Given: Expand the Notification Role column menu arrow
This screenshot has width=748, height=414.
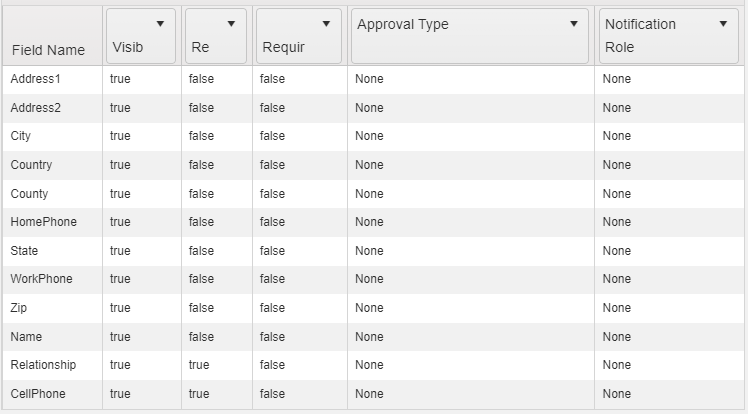Looking at the screenshot, I should (723, 24).
